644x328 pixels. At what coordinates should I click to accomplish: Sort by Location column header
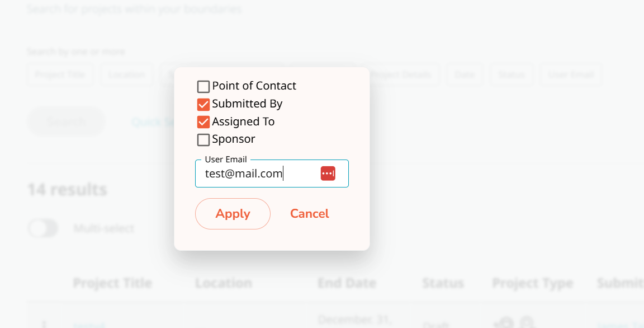223,283
